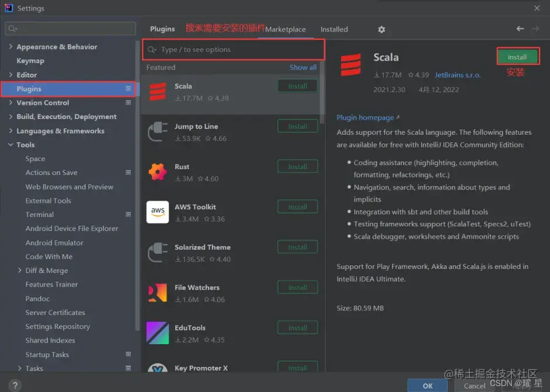Click the IntelliJ logo in title bar
This screenshot has width=550, height=392.
tap(9, 8)
